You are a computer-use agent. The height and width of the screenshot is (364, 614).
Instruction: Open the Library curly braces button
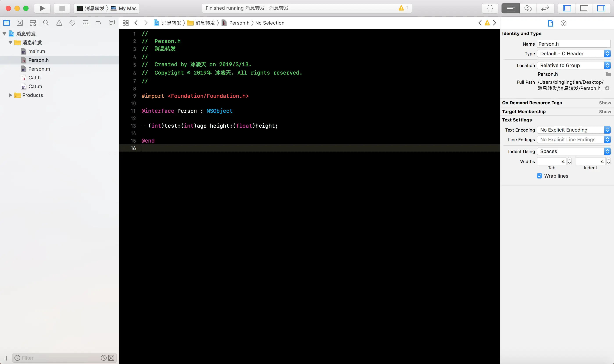click(x=490, y=8)
